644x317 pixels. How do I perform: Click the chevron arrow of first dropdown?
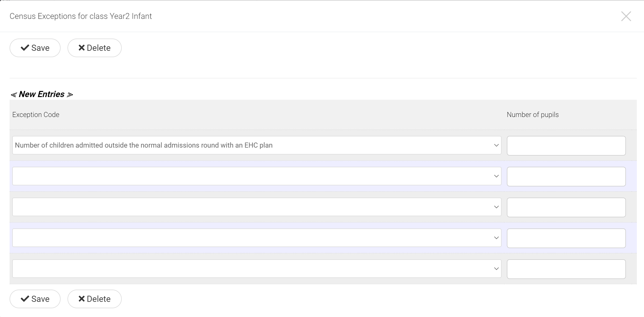[496, 145]
